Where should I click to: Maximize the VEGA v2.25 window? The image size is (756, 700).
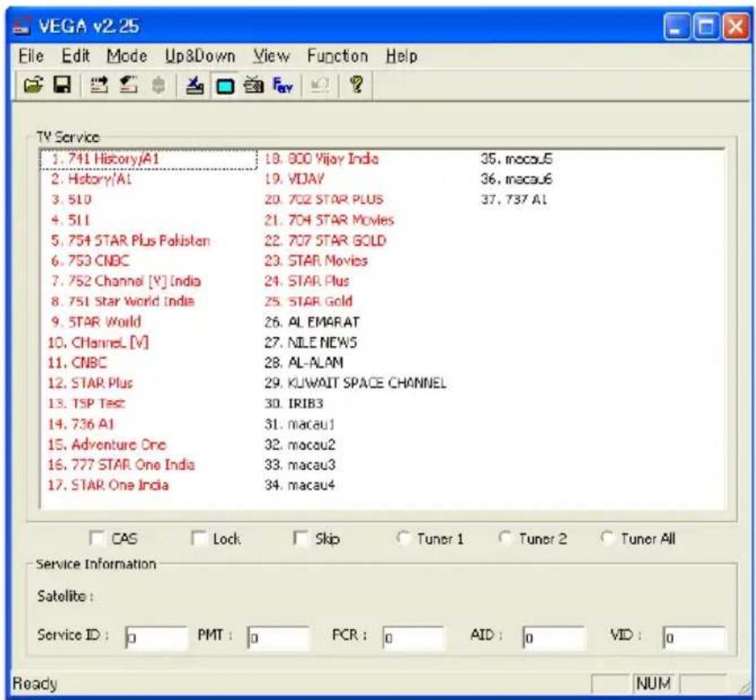point(707,26)
